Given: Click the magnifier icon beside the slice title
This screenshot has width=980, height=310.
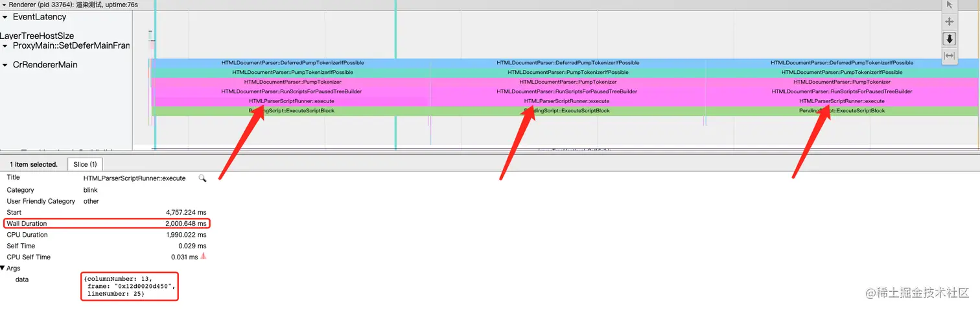Looking at the screenshot, I should 202,178.
